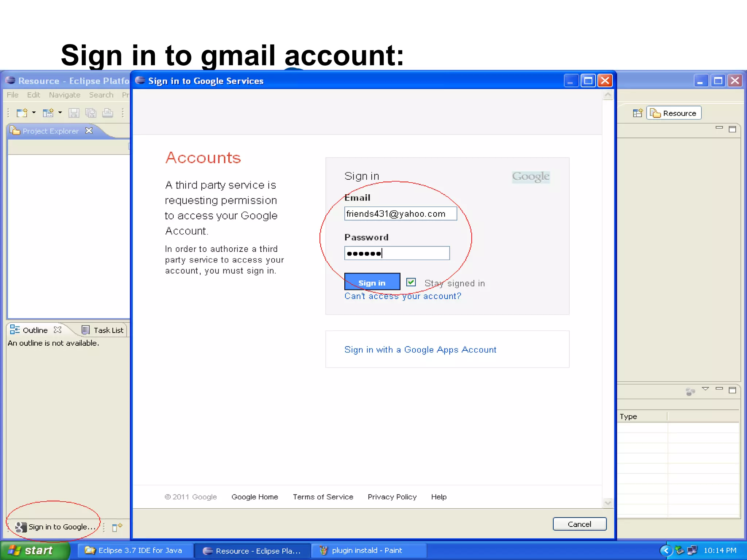Screen dimensions: 747x560
Task: Minimize the Sign in to Google Services dialog
Action: click(x=571, y=81)
